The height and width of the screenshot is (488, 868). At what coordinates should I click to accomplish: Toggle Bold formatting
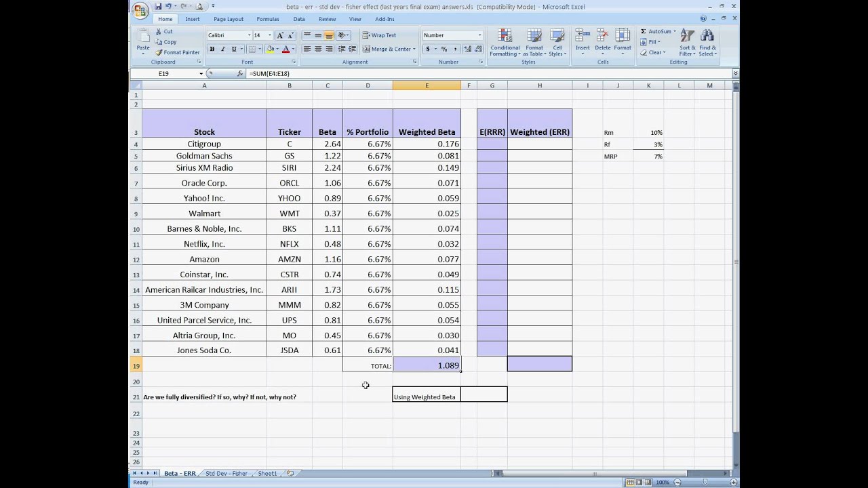pos(212,49)
